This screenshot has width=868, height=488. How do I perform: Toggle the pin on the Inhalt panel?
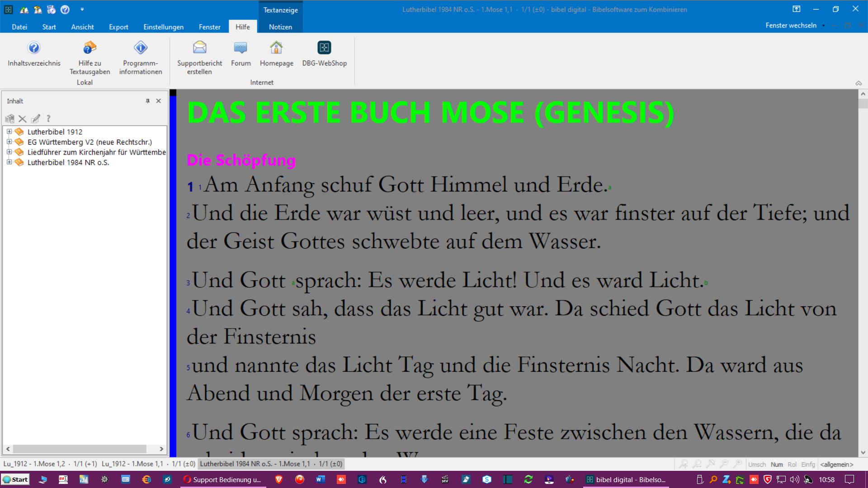[147, 101]
